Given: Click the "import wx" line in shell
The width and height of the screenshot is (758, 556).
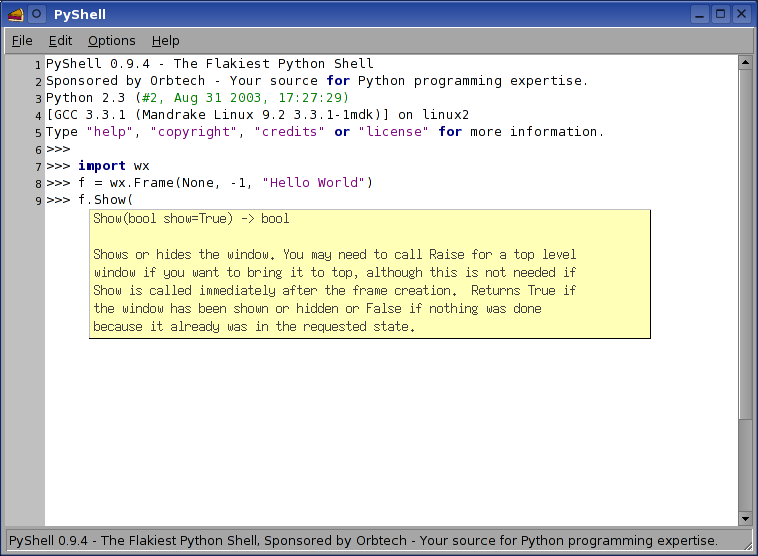Looking at the screenshot, I should pos(113,166).
